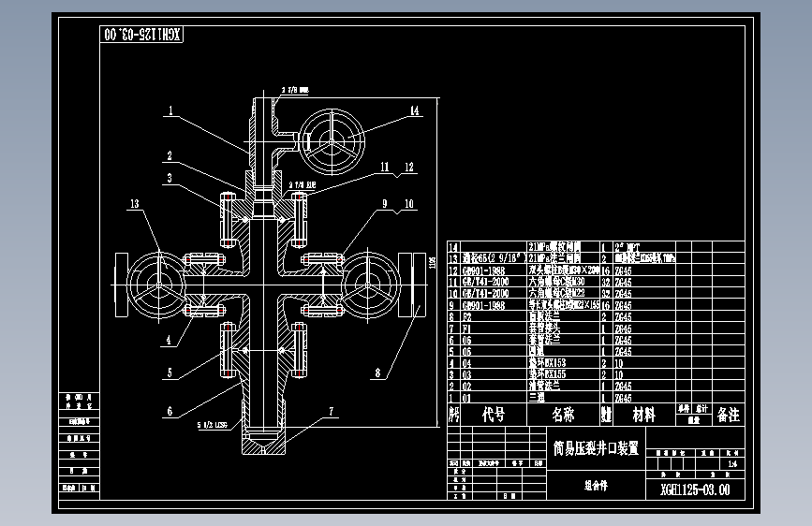Click the right handwheel valve symbol
This screenshot has width=812, height=526.
[x=369, y=285]
